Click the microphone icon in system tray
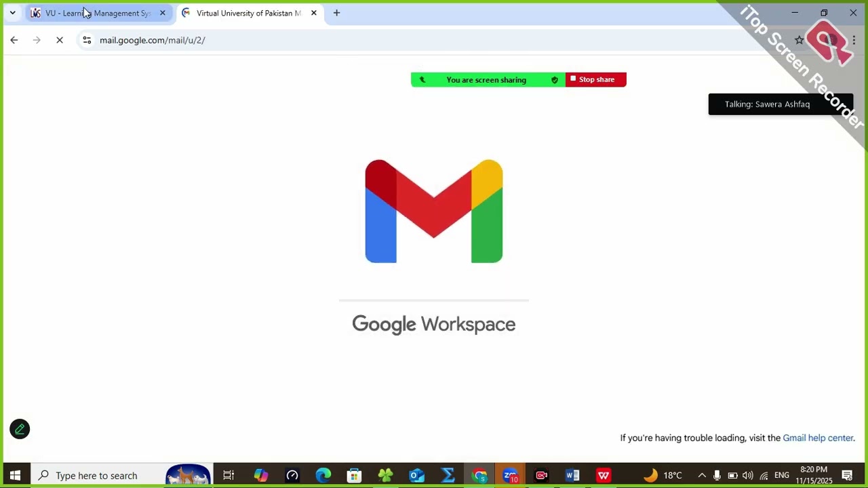The width and height of the screenshot is (868, 488). [x=717, y=475]
